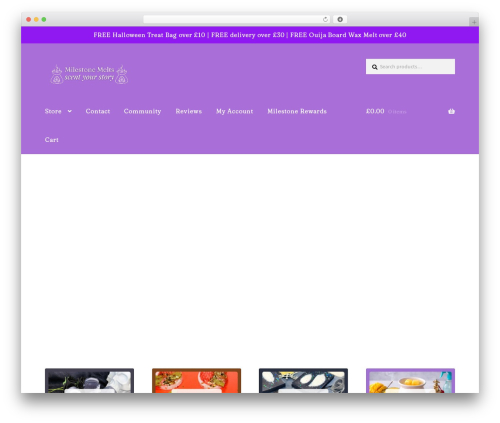Open the black and white wax melts thumbnail
The height and width of the screenshot is (423, 500).
click(x=89, y=381)
